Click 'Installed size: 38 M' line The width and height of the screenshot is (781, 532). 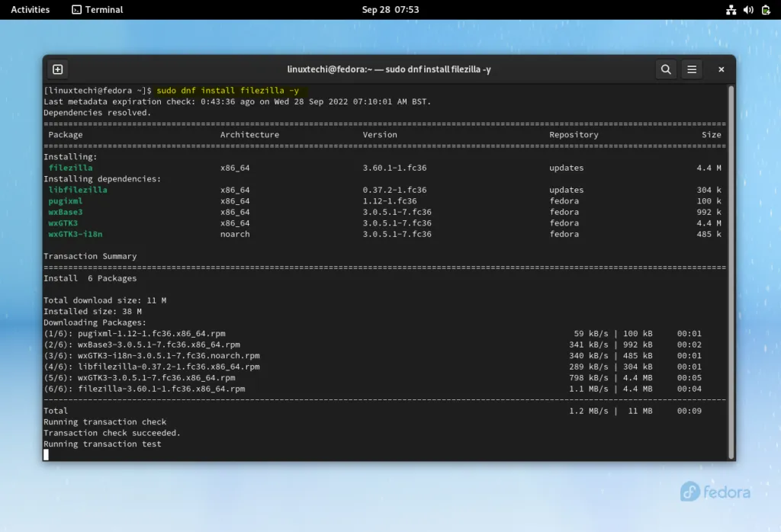click(x=92, y=312)
